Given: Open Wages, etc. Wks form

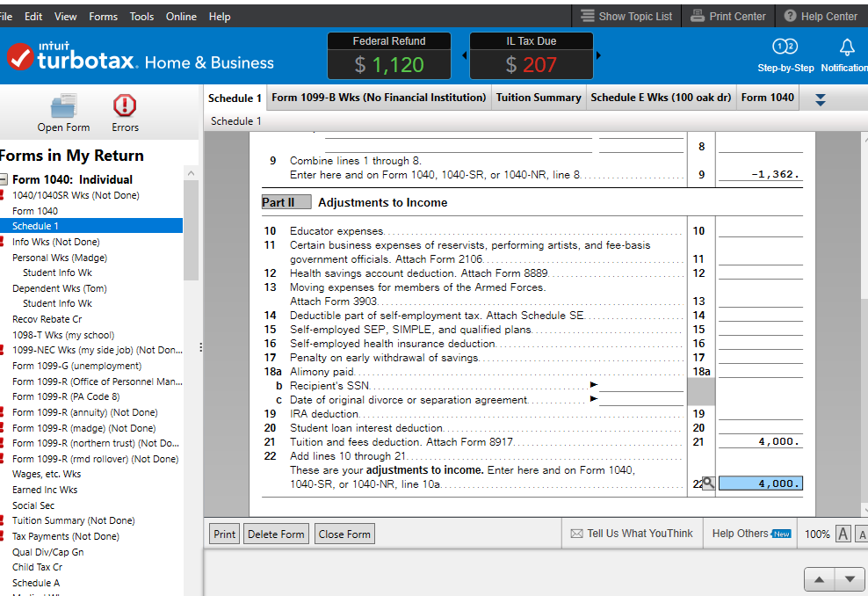Looking at the screenshot, I should (47, 474).
